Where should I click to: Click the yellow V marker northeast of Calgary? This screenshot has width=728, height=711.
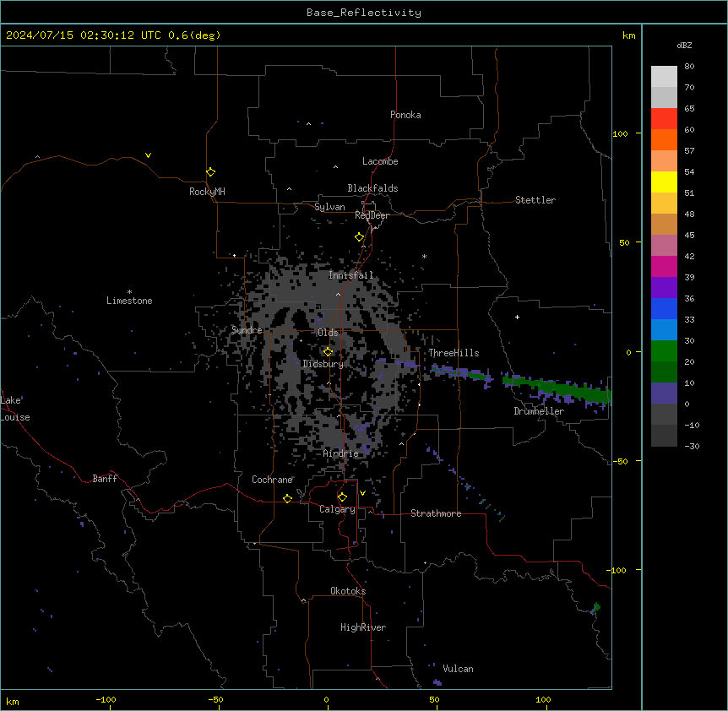click(362, 493)
